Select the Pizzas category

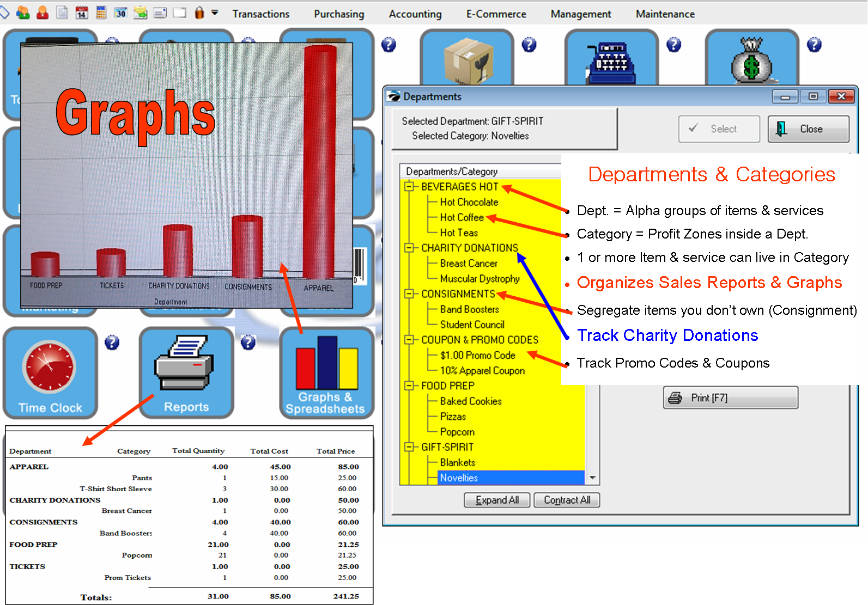(453, 417)
